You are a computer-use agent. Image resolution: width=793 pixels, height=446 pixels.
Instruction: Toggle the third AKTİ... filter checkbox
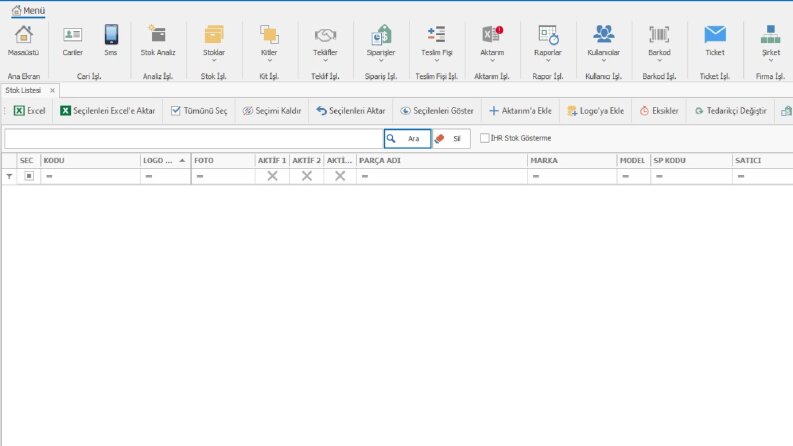(x=340, y=176)
